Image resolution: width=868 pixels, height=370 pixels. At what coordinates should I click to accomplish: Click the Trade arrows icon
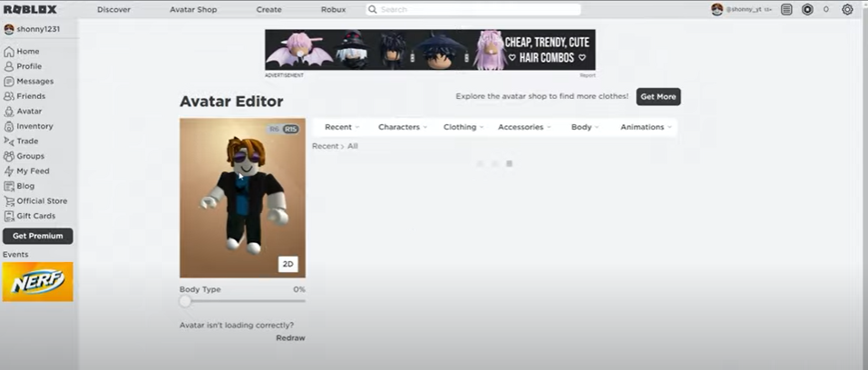pos(9,141)
